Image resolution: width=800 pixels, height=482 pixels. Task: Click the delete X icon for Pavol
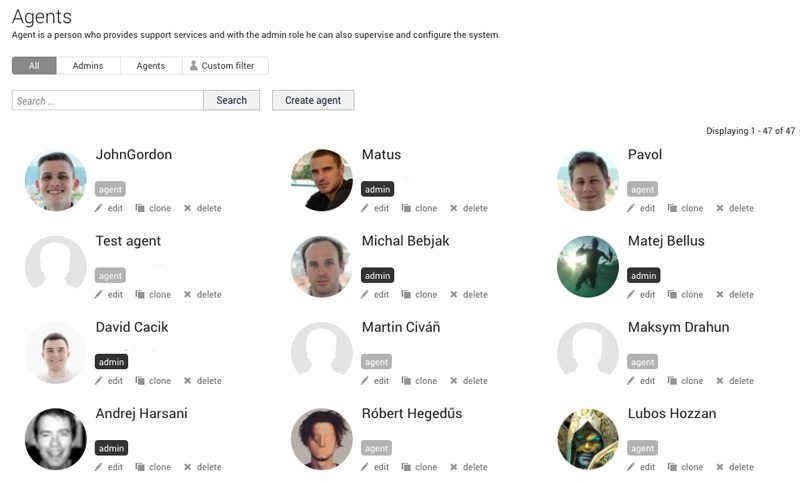tap(720, 208)
